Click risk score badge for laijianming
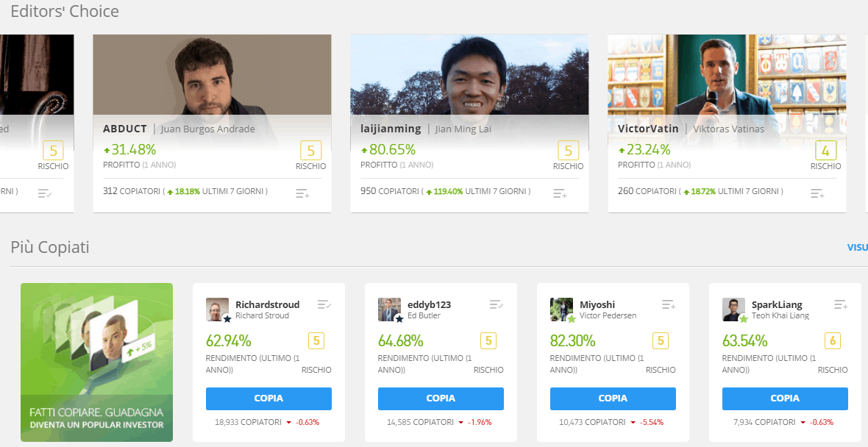 click(569, 151)
